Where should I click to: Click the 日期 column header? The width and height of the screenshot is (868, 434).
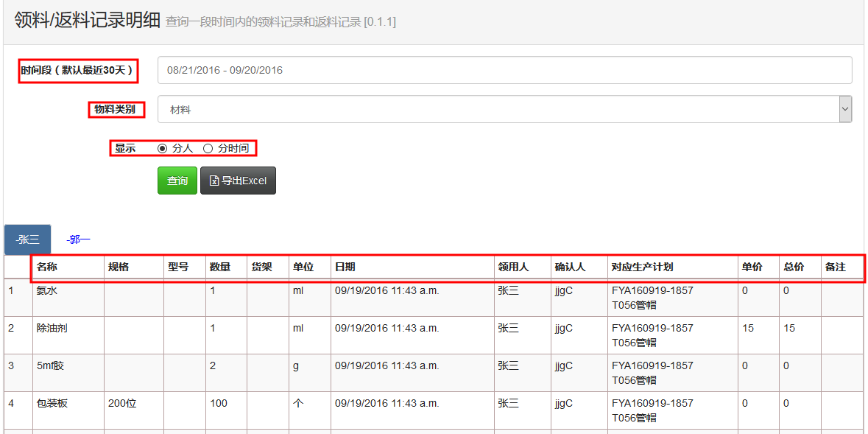[345, 267]
